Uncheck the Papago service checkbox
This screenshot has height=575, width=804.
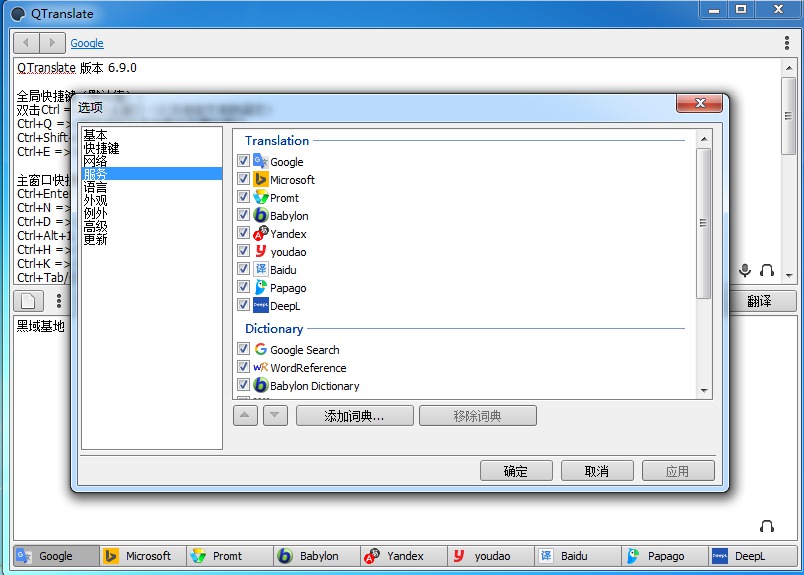coord(244,286)
